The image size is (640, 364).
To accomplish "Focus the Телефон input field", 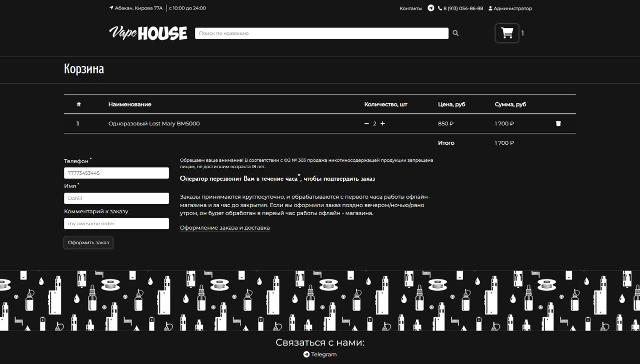I will coord(116,173).
